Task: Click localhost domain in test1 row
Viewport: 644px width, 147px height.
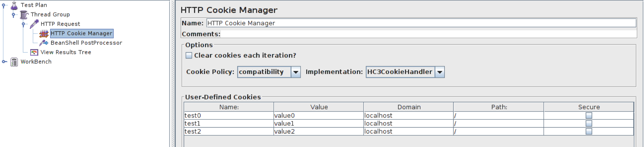Action: (409, 123)
